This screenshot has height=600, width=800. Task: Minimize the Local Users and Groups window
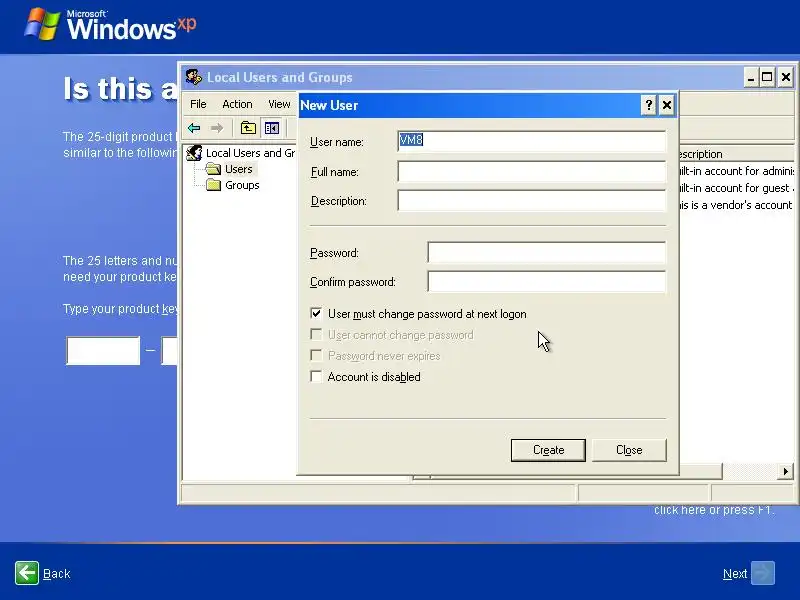click(x=750, y=78)
